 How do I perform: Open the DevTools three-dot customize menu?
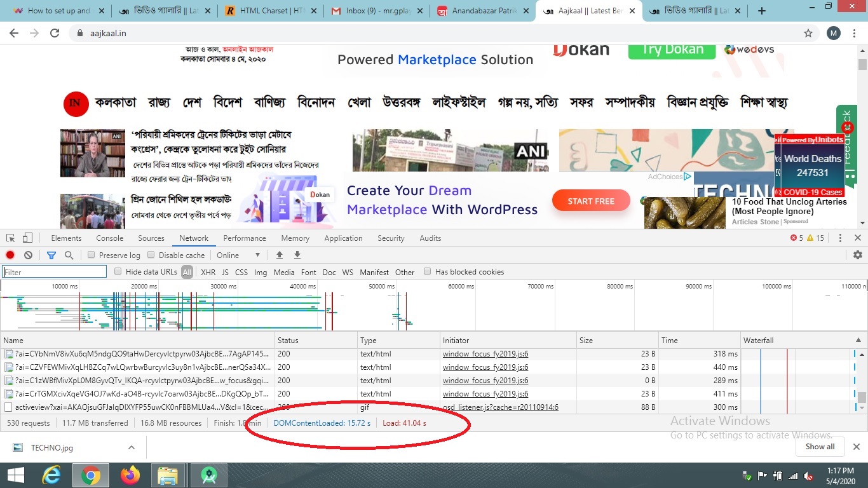(x=840, y=238)
